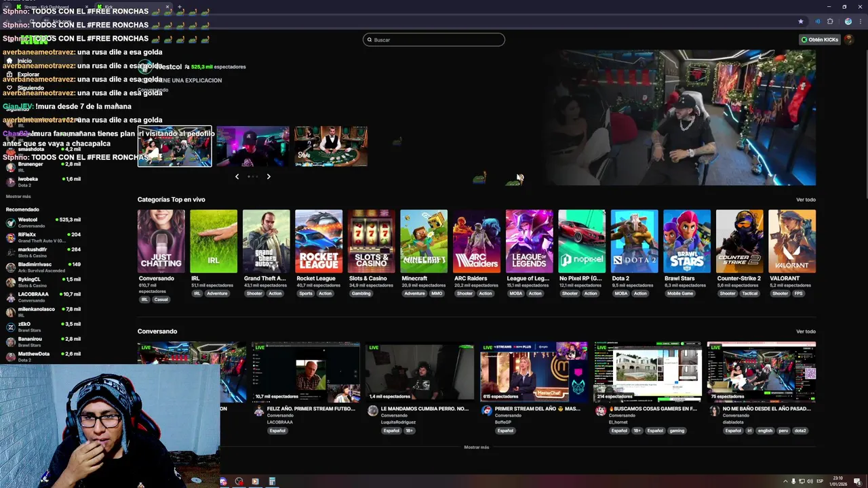The image size is (868, 488).
Task: Click the gaming tag on El_hornet stream
Action: click(x=677, y=430)
